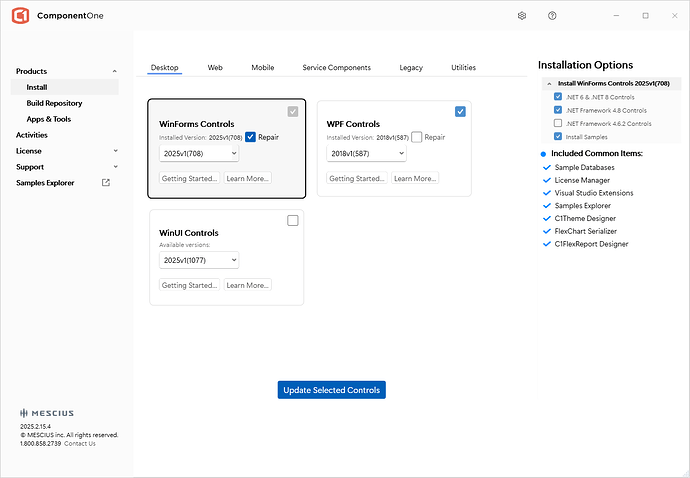This screenshot has height=478, width=690.
Task: Collapse the Products section in sidebar
Action: tap(114, 72)
